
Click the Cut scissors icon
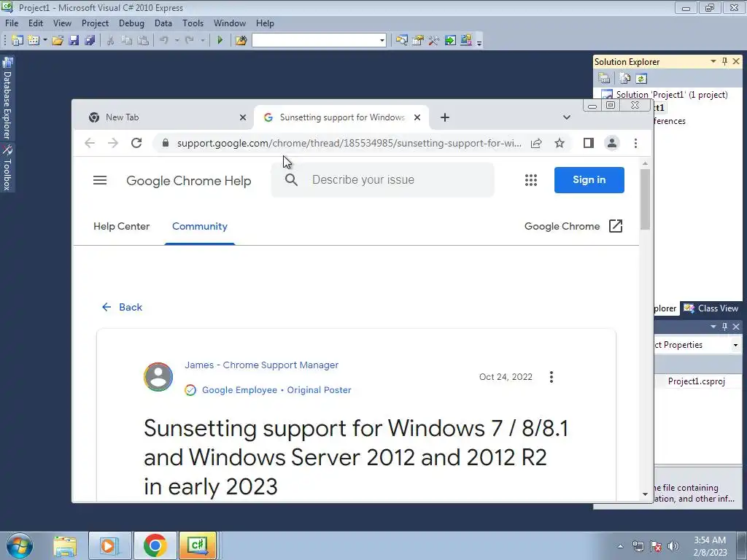pos(110,41)
